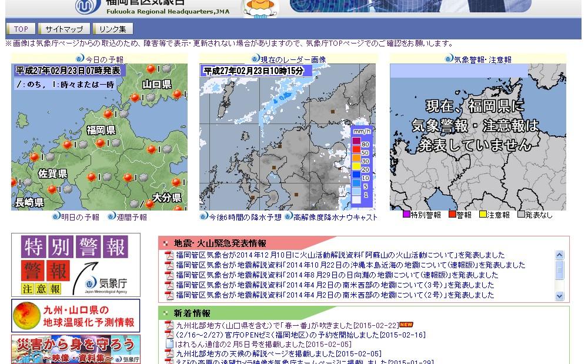
Task: Open 九州・山口県の地球温暖化予測情報 banner
Action: pyautogui.click(x=76, y=316)
